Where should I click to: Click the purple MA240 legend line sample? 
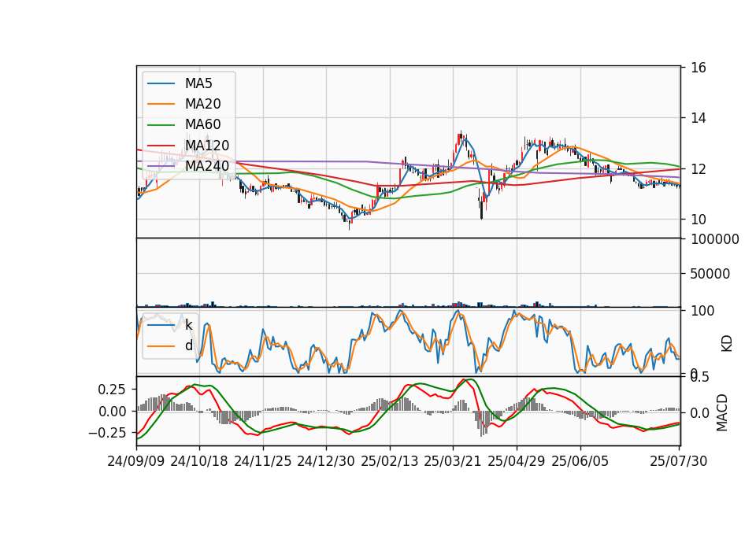click(x=161, y=166)
